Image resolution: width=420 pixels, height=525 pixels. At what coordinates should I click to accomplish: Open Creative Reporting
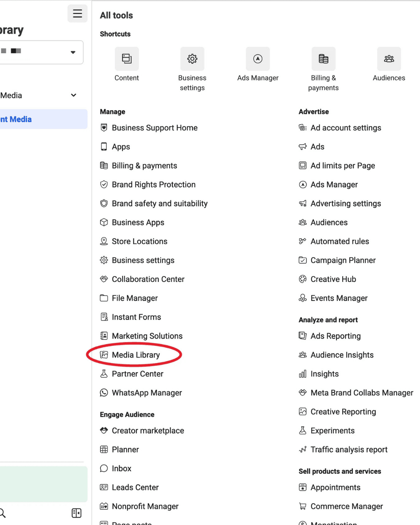[343, 411]
